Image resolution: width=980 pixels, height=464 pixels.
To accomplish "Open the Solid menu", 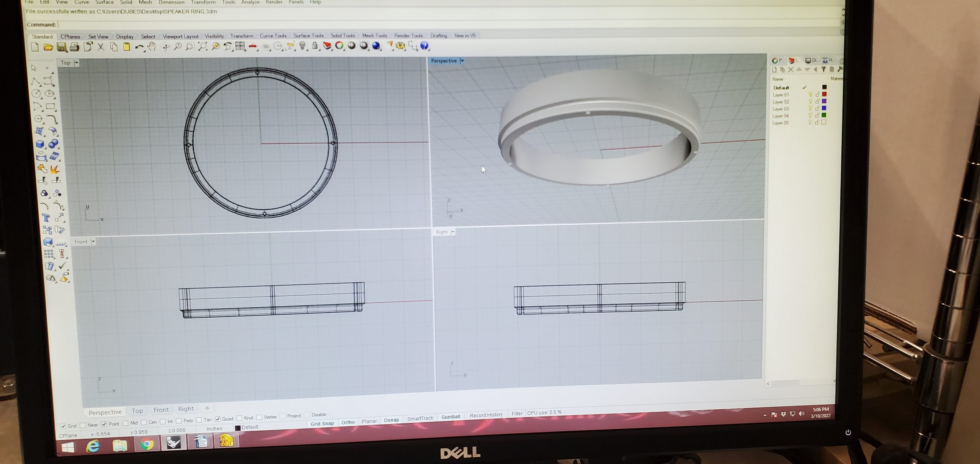I will pyautogui.click(x=126, y=2).
